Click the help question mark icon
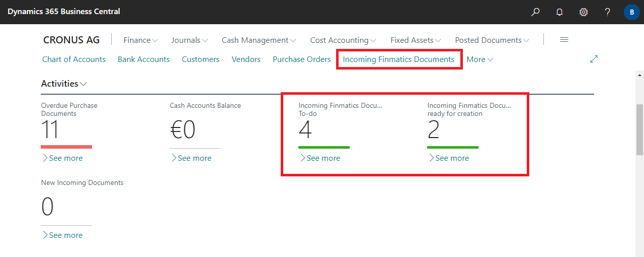The height and width of the screenshot is (257, 644). [x=608, y=12]
